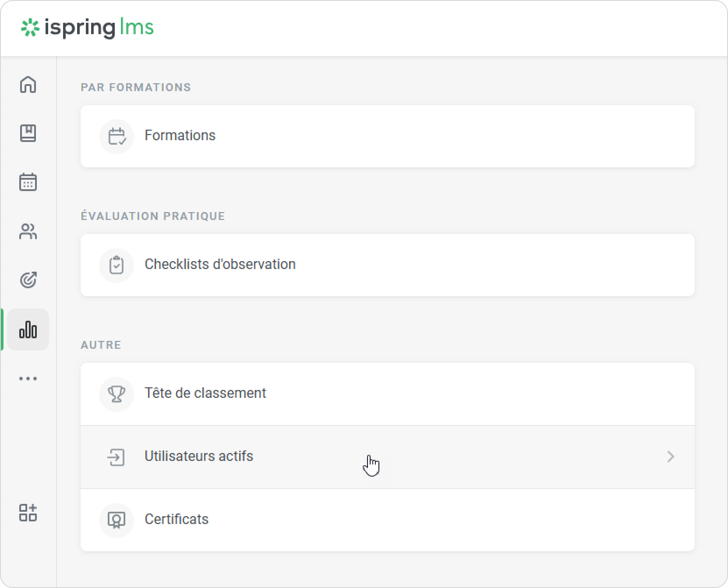Click the login arrow icon beside Utilisateurs actifs

pyautogui.click(x=117, y=457)
